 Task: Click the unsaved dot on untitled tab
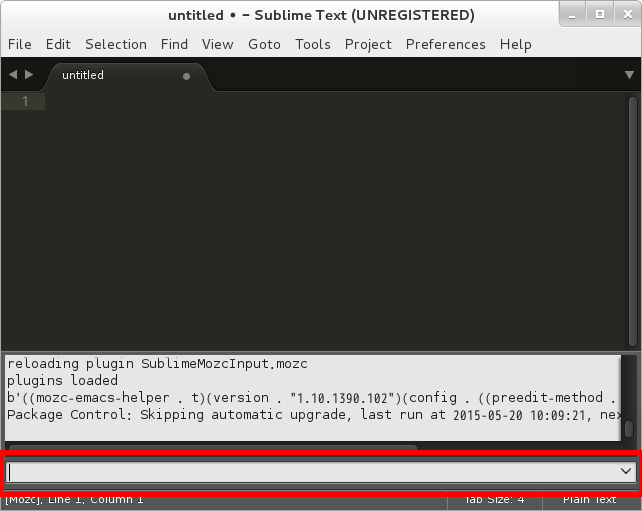[186, 76]
